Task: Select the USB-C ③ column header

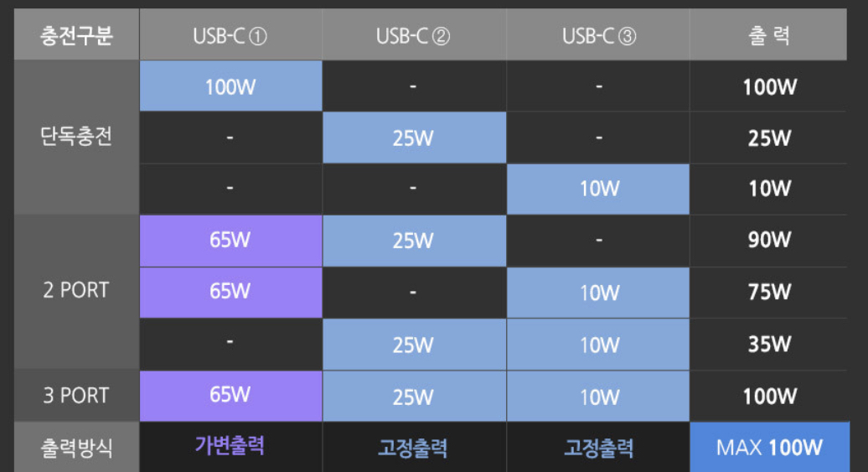Action: click(x=598, y=36)
